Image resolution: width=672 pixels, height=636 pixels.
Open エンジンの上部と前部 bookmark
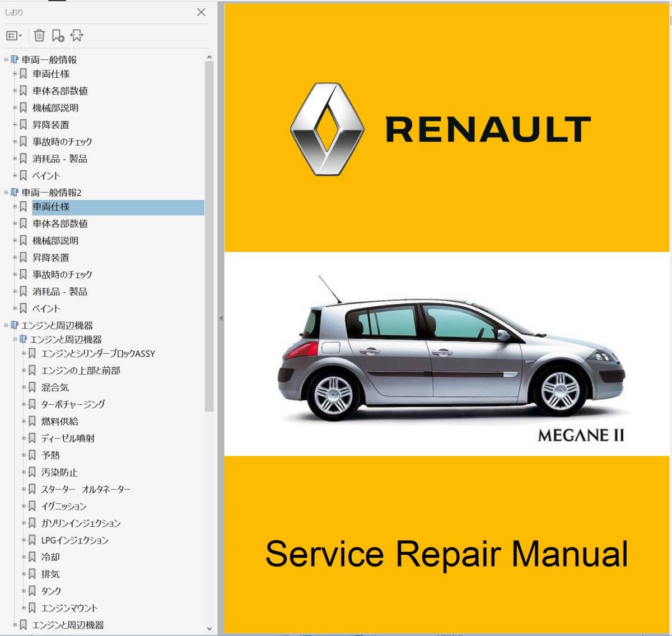click(x=81, y=371)
